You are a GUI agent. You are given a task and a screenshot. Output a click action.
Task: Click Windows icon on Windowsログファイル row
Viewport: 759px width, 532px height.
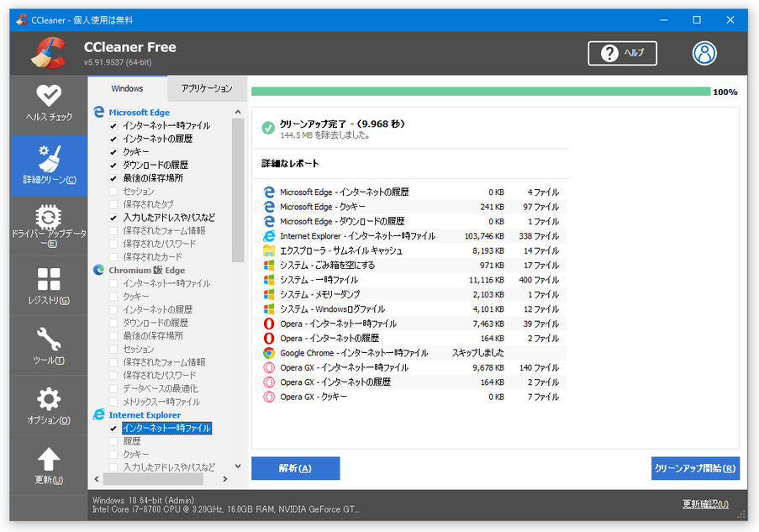[x=269, y=308]
